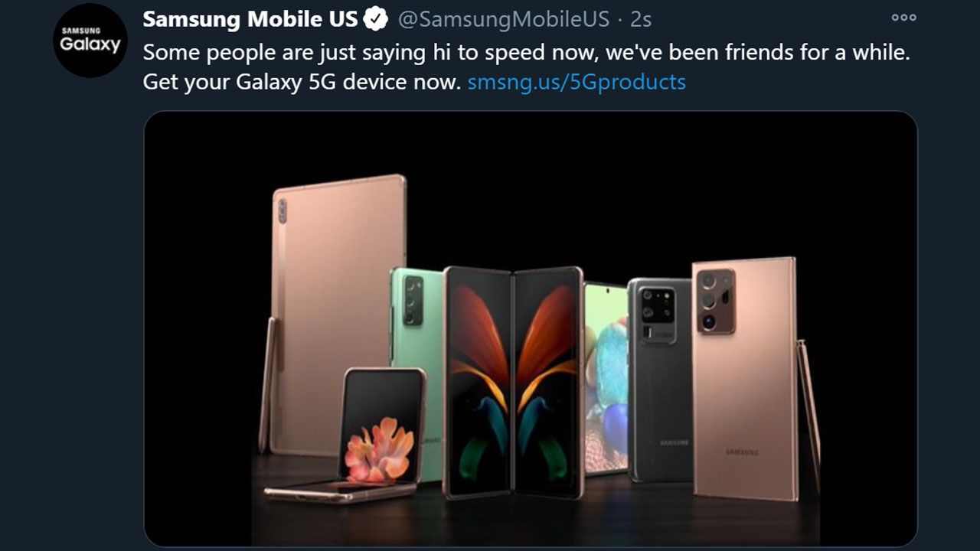Select the gray Samsung phone with large camera
The image size is (980, 551).
coord(660,383)
